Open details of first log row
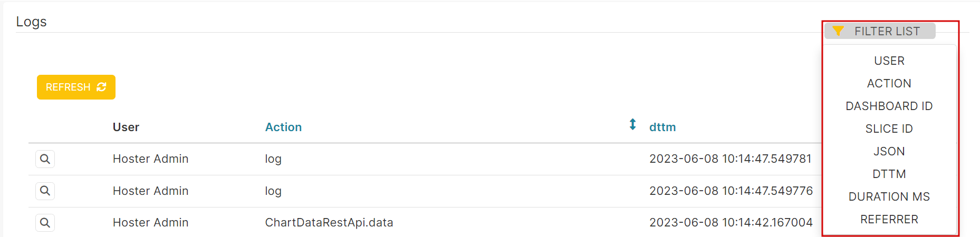 tap(45, 159)
